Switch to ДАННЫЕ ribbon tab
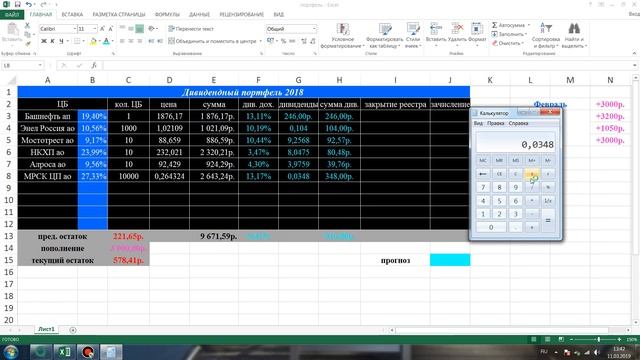This screenshot has width=640, height=360. point(199,14)
